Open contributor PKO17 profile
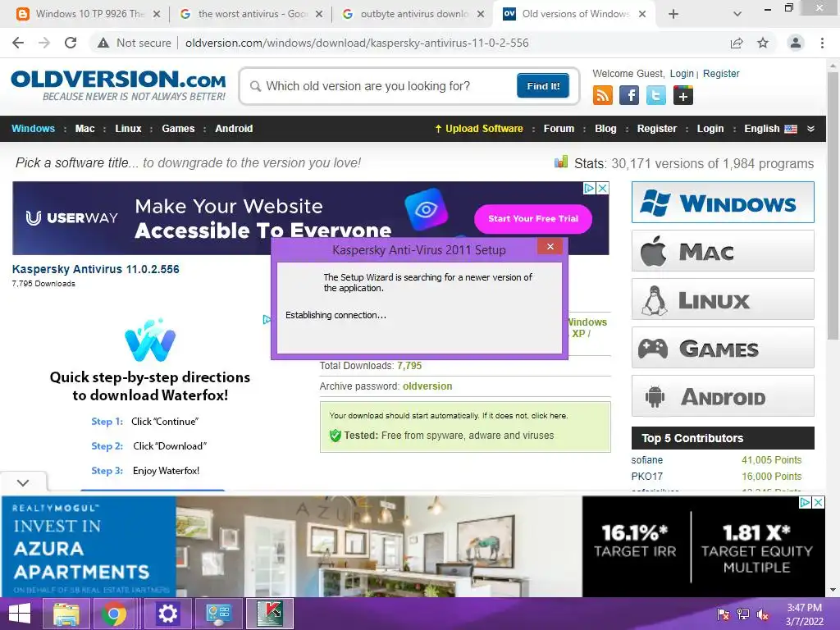840x630 pixels. tap(646, 477)
